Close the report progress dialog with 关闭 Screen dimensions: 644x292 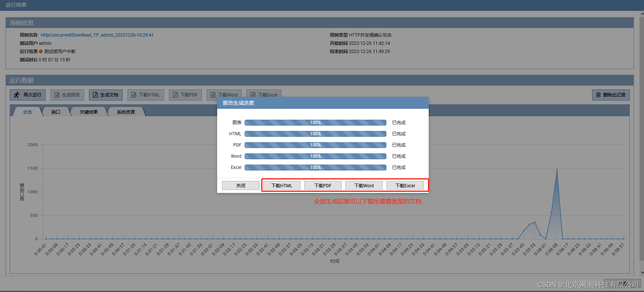[x=241, y=185]
